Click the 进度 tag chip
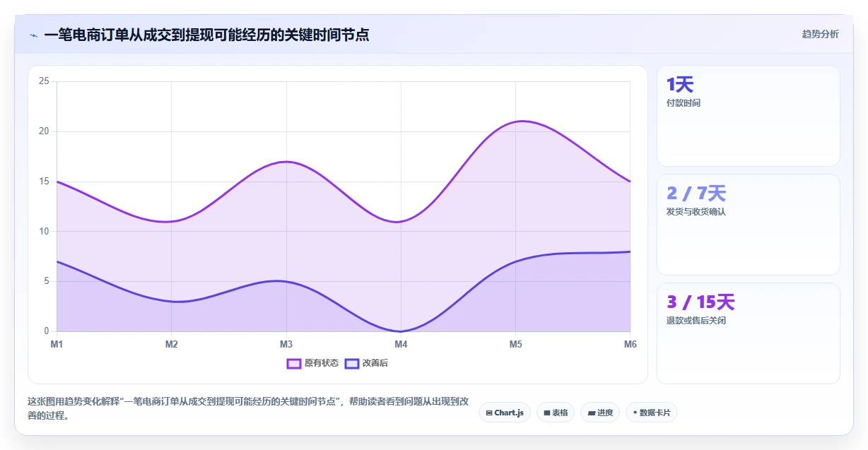This screenshot has width=868, height=450. 600,413
